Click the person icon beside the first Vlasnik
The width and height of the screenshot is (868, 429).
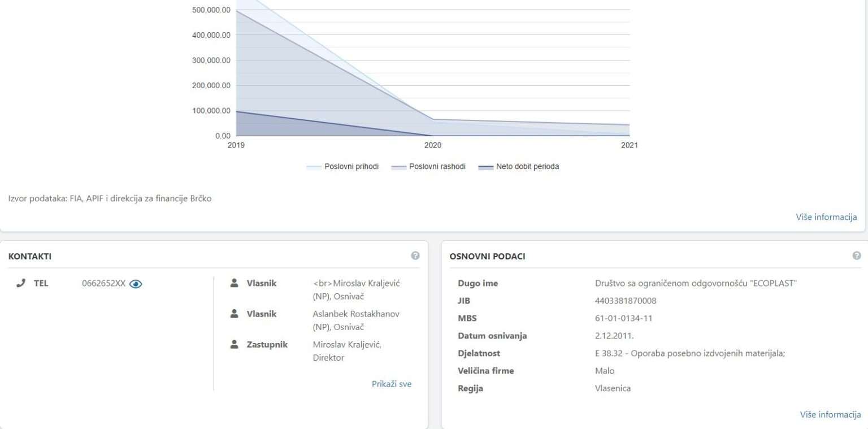click(x=235, y=283)
